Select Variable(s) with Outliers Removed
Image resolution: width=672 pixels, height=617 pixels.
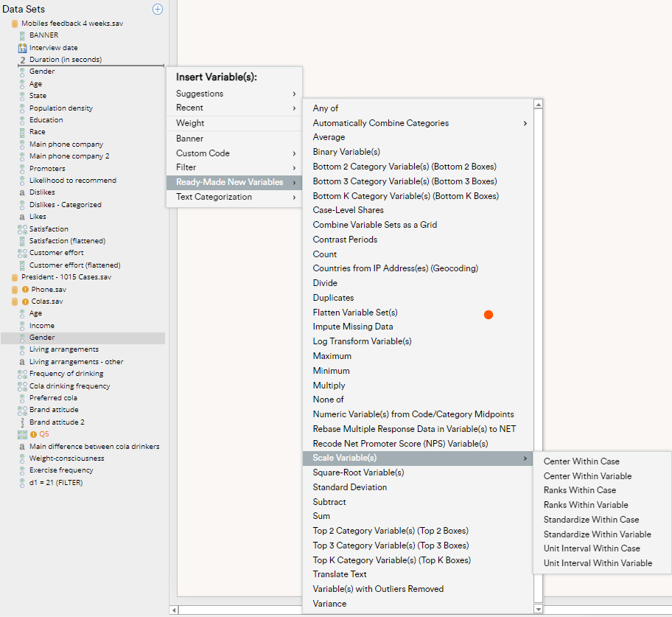418,589
